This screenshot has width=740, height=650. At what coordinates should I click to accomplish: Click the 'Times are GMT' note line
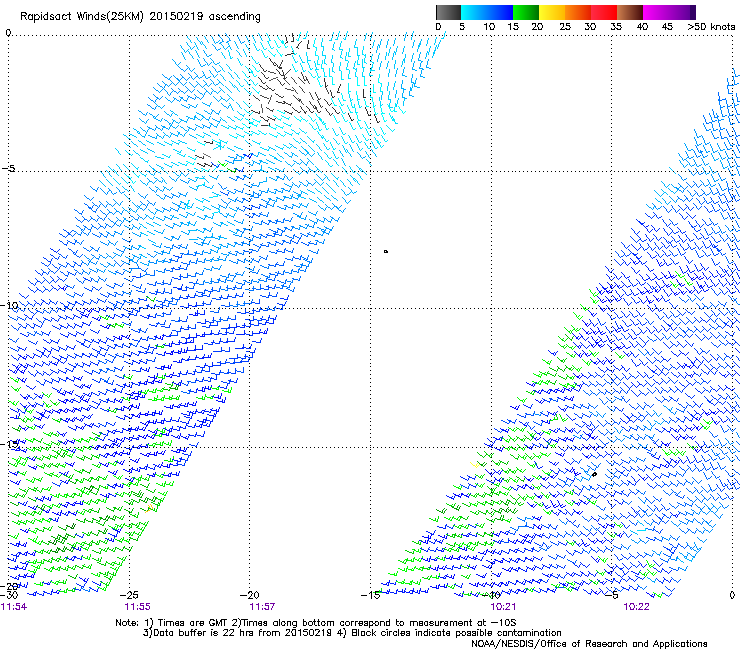[x=316, y=623]
